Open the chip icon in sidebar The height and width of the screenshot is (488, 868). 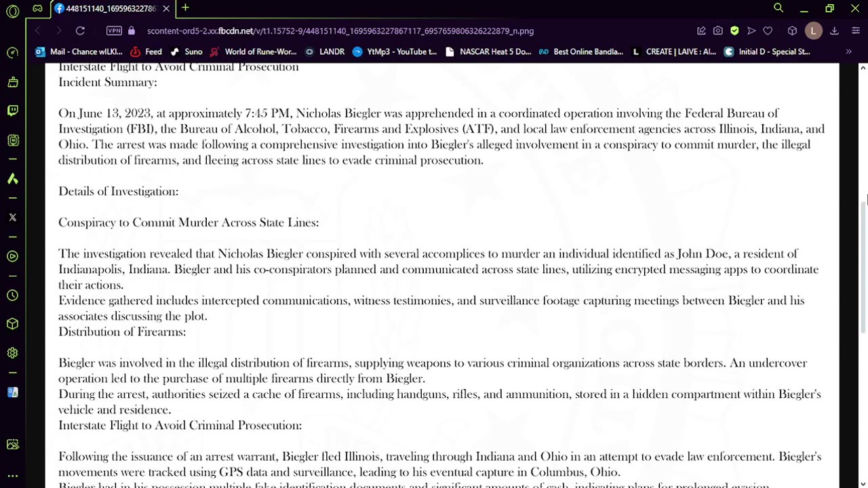(x=12, y=140)
